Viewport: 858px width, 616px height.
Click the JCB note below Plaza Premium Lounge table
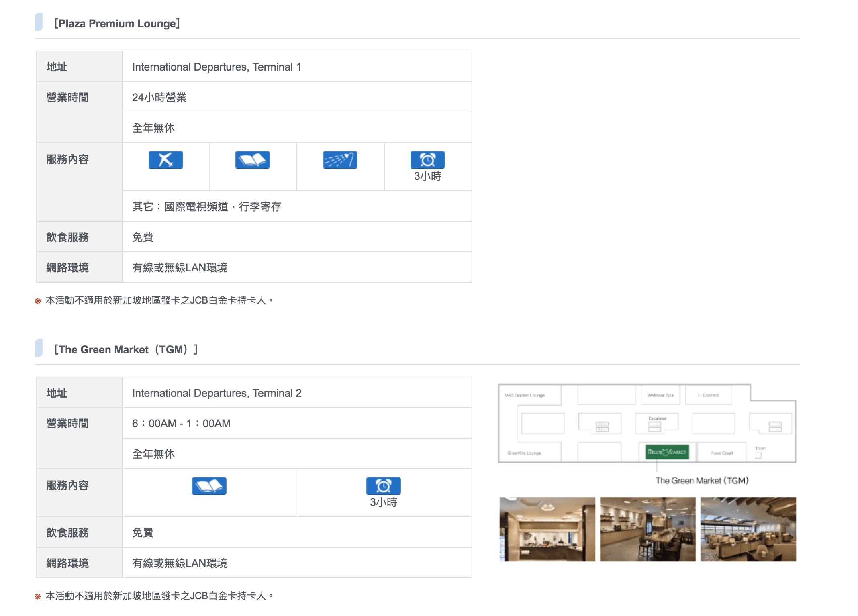[155, 300]
